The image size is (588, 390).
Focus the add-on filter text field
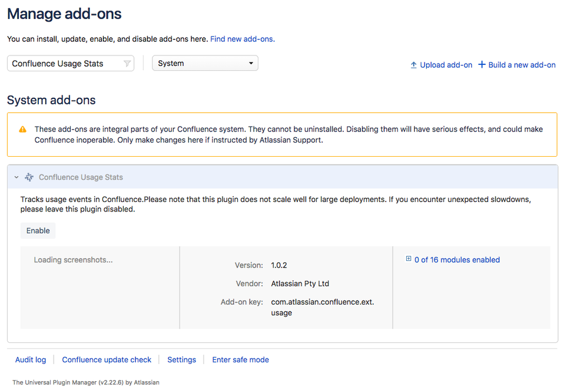65,64
